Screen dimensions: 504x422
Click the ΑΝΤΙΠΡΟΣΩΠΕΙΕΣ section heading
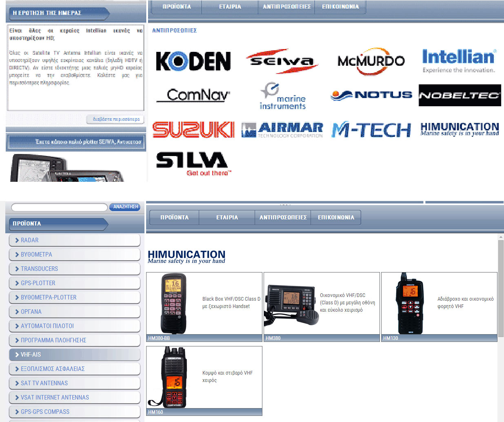pos(174,31)
